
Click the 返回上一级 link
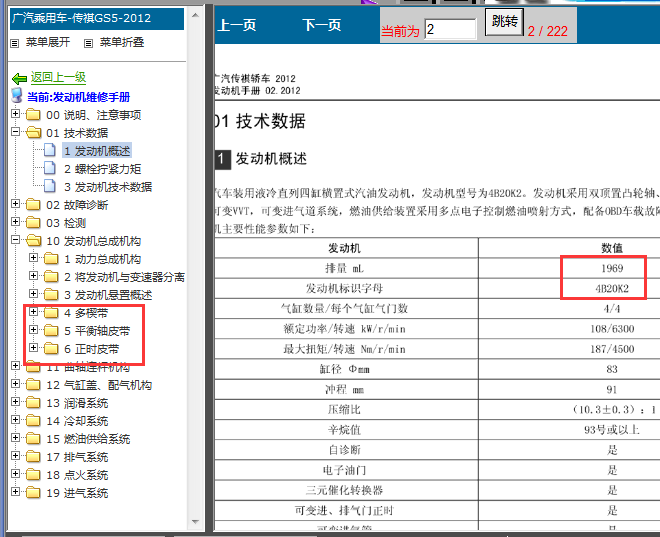click(x=58, y=77)
